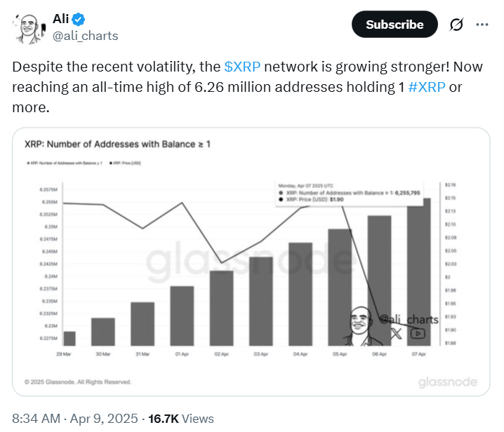Follow the $XRP cashtag link
This screenshot has width=504, height=432.
tap(241, 68)
